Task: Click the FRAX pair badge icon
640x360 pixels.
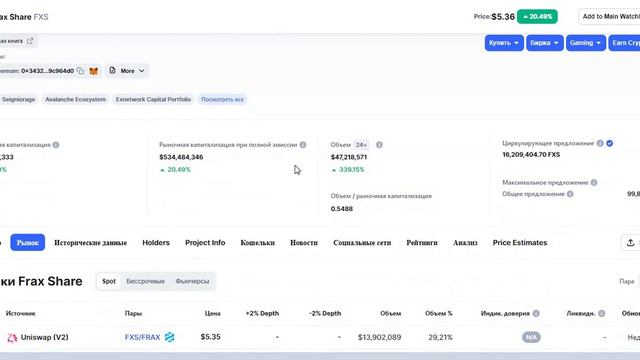Action: (x=169, y=337)
